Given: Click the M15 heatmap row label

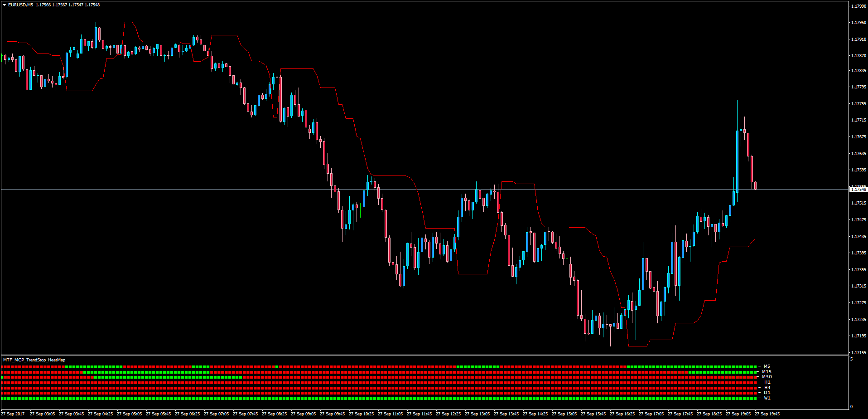Looking at the screenshot, I should click(767, 372).
